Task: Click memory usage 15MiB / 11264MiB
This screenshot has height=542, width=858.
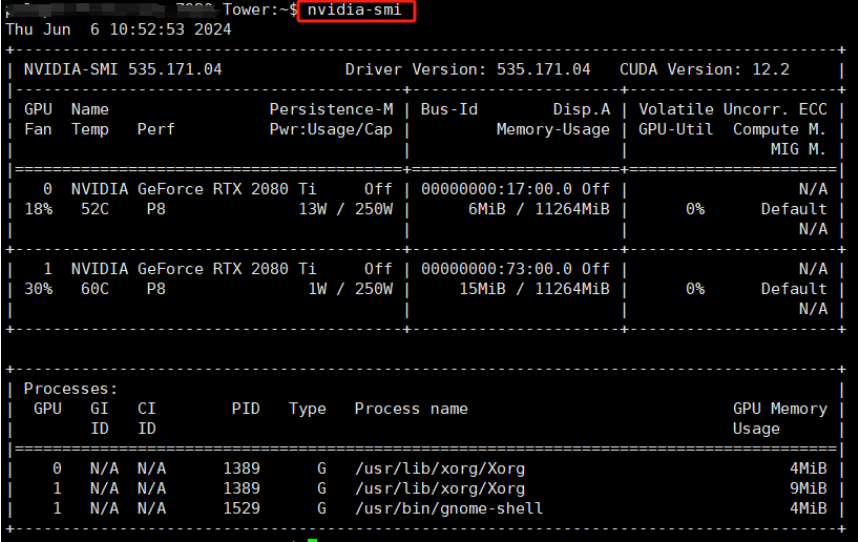Action: (534, 289)
